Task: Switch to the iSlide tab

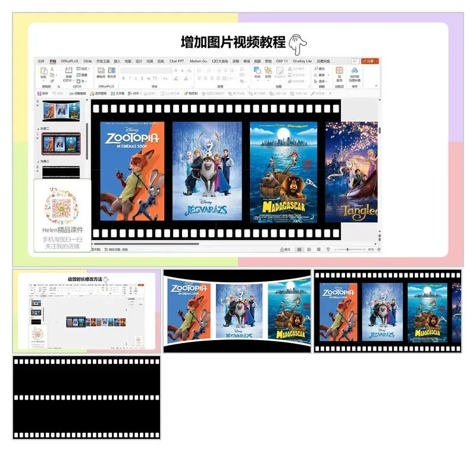Action: [87, 61]
